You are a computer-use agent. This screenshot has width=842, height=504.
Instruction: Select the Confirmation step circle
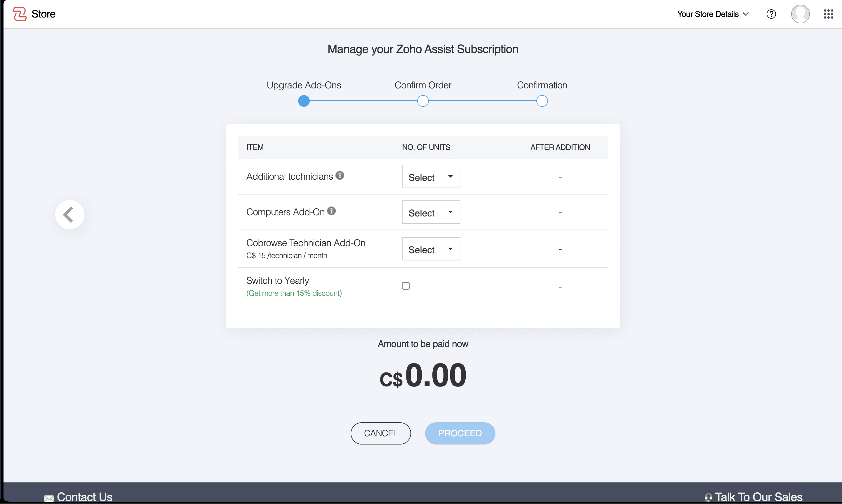click(x=542, y=101)
